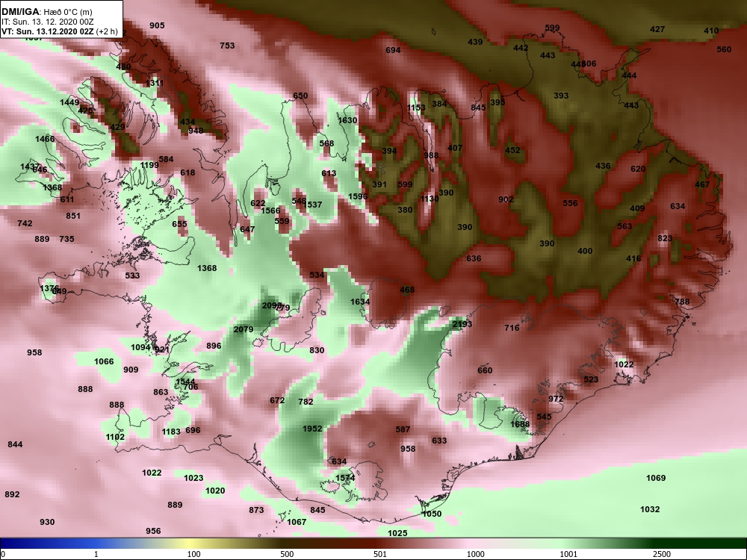Click the 100 label on the color scale
The width and height of the screenshot is (747, 560).
pyautogui.click(x=193, y=554)
